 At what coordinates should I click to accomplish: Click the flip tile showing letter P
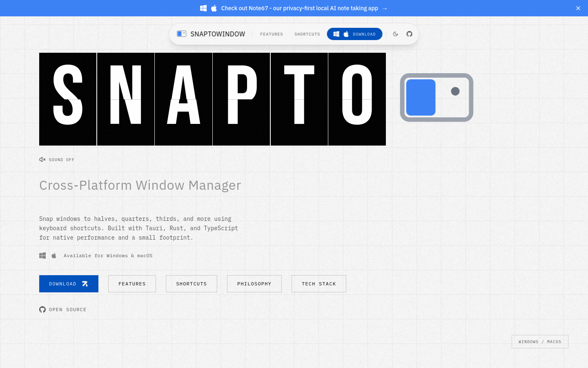click(x=241, y=99)
